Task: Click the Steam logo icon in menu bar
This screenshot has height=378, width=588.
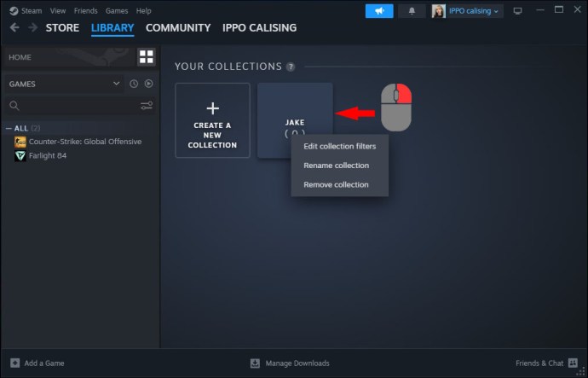Action: click(14, 11)
